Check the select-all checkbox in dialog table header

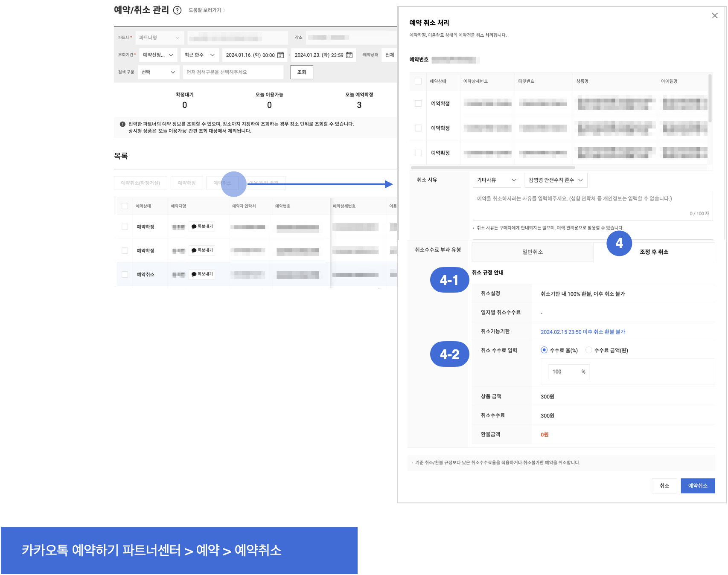tap(418, 81)
